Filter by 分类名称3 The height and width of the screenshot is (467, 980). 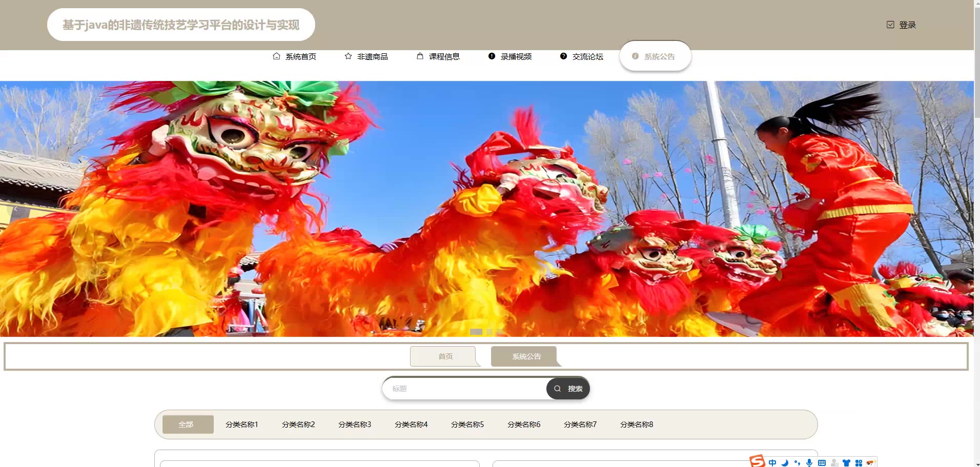tap(355, 424)
